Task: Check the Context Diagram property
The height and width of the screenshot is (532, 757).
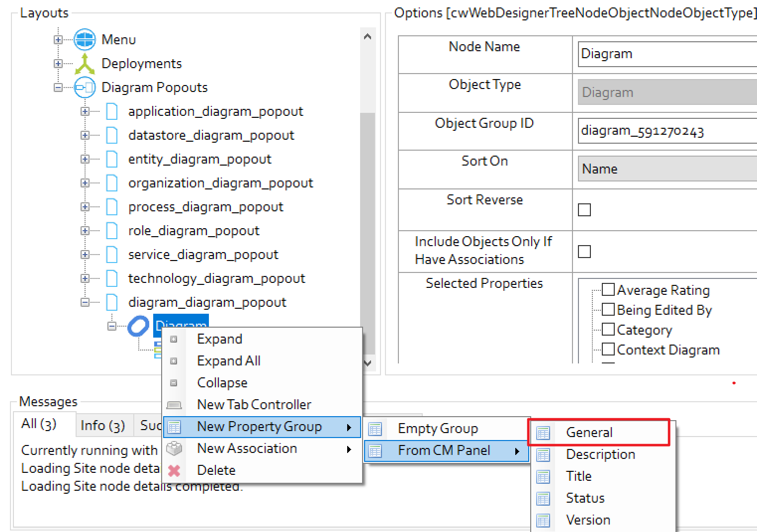Action: click(x=608, y=349)
